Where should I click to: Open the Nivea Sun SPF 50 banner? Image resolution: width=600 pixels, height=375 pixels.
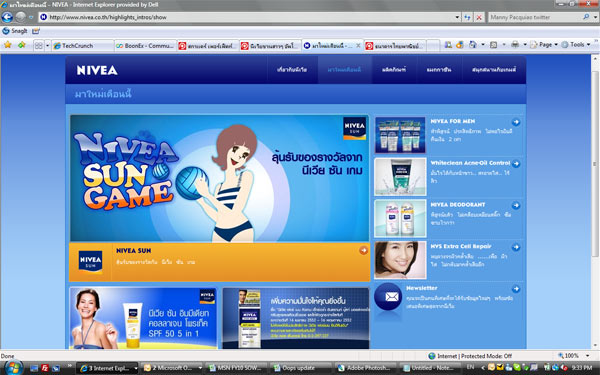[143, 318]
